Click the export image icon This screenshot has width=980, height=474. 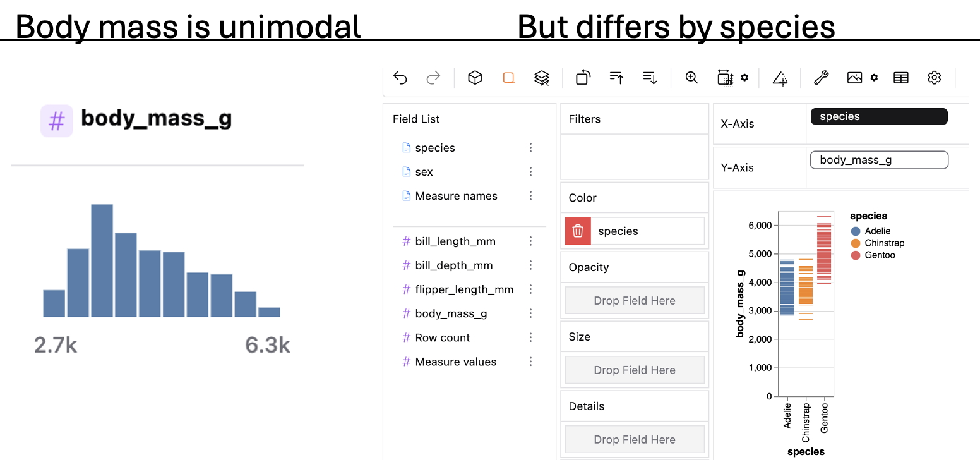click(854, 77)
